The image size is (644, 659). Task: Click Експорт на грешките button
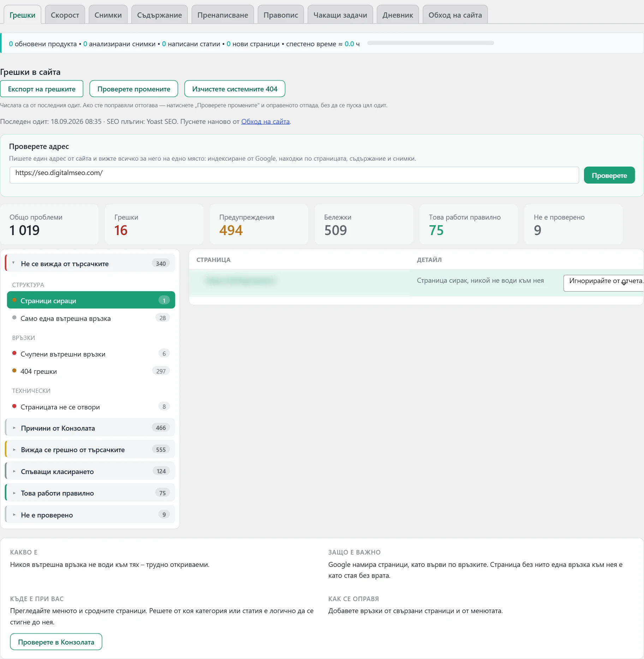[x=42, y=89]
